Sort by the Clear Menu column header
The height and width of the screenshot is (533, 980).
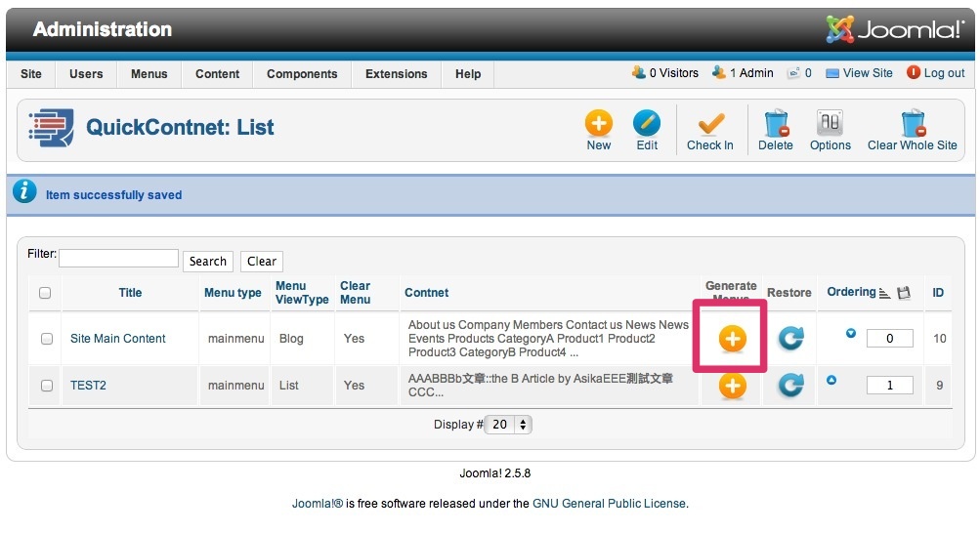click(355, 293)
